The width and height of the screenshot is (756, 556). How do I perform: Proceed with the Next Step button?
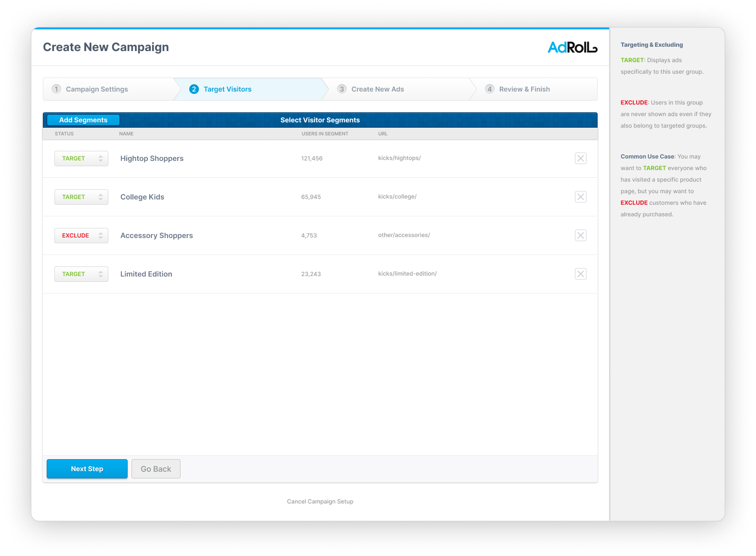pyautogui.click(x=87, y=469)
